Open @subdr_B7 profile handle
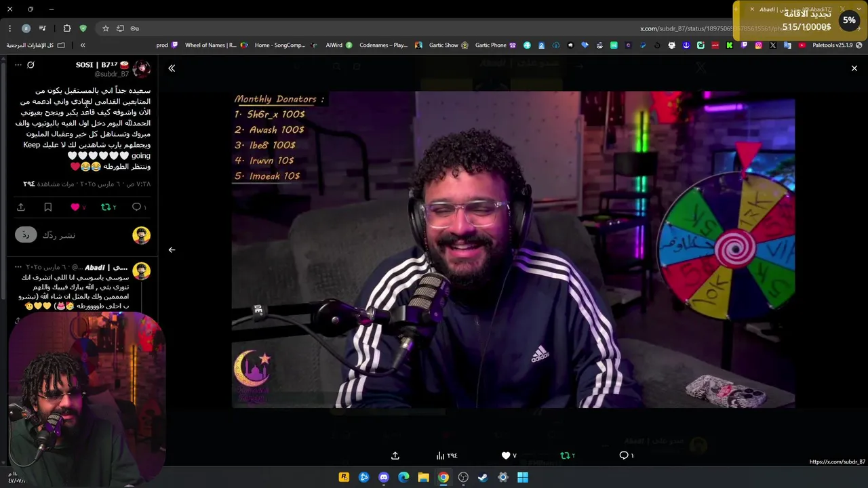Screen dimensions: 868x488 (x=111, y=74)
